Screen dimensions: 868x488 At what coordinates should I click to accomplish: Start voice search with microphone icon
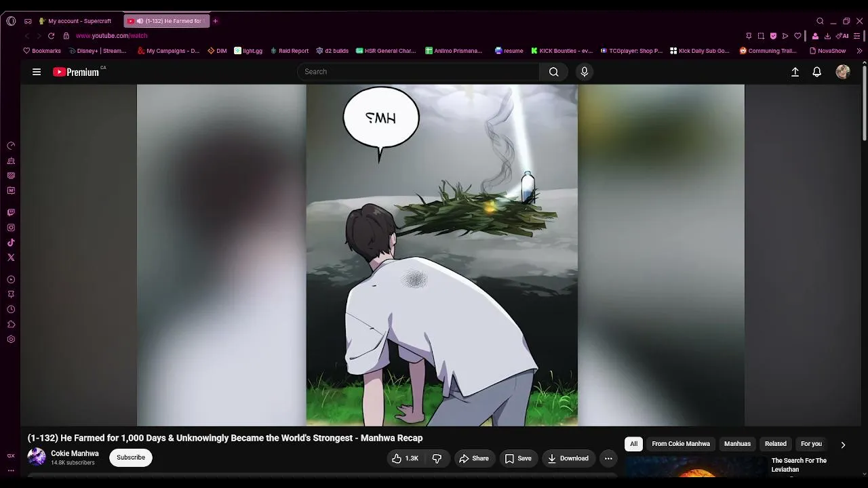pyautogui.click(x=585, y=72)
